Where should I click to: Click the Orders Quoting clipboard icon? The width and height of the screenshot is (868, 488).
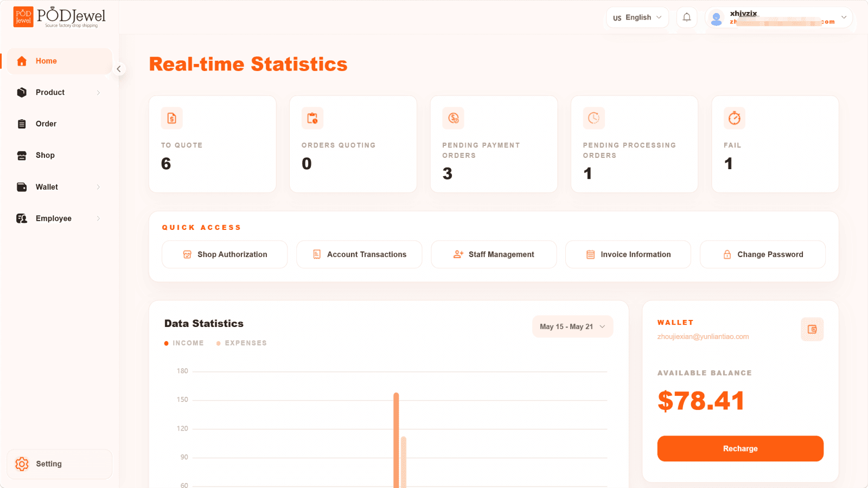tap(312, 118)
